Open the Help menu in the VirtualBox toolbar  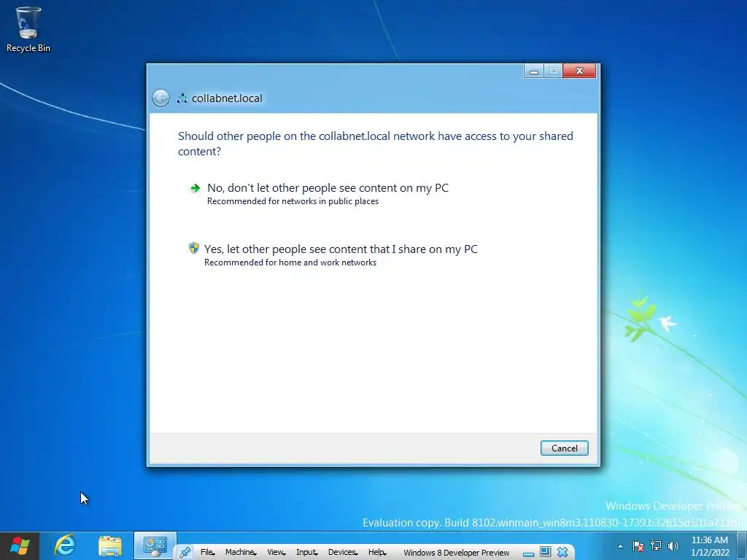pyautogui.click(x=377, y=553)
